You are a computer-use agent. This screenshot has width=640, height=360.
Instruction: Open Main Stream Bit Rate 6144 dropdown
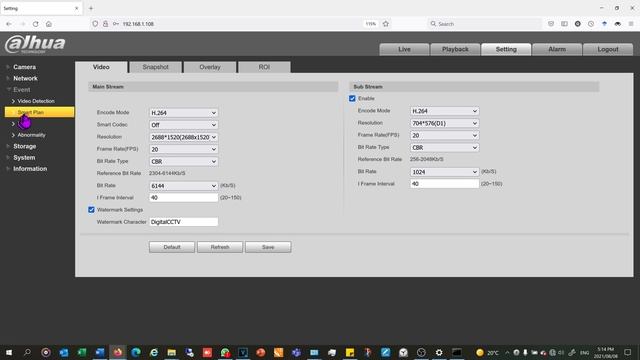(x=183, y=186)
